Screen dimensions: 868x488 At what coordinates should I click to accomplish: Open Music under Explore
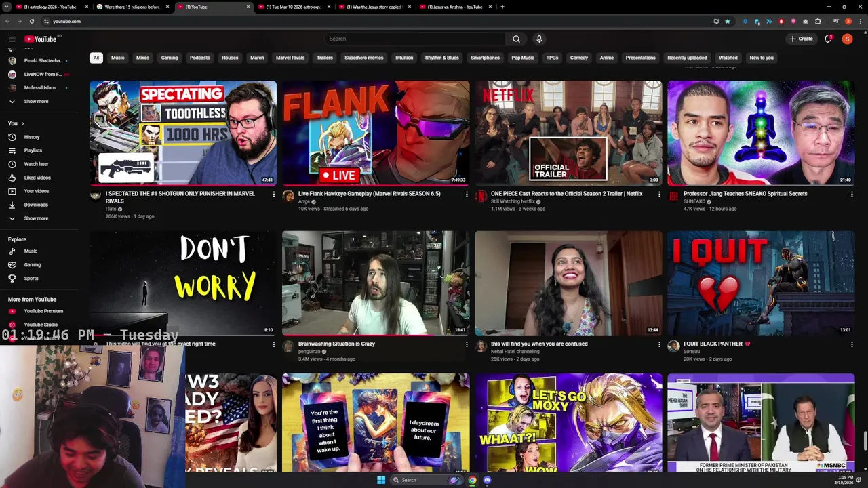coord(31,251)
